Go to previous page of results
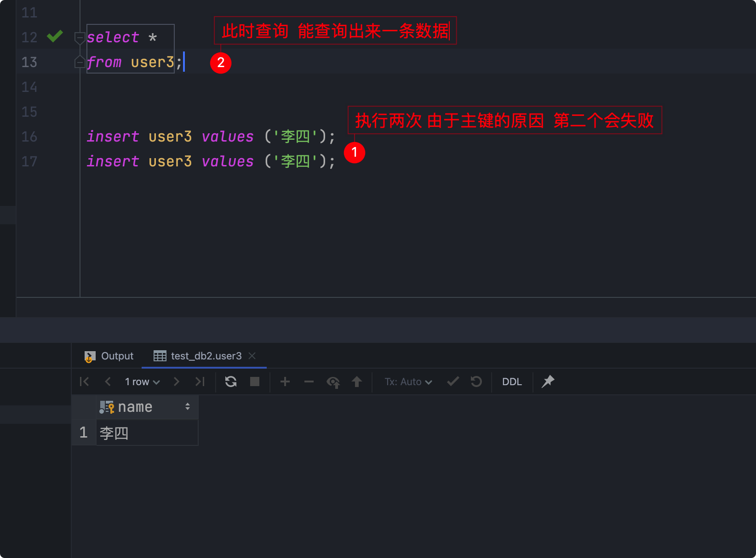Image resolution: width=756 pixels, height=558 pixels. pos(108,381)
